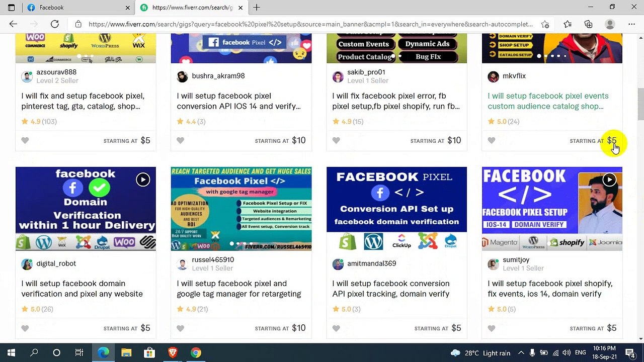Open the google tag manager retargeting gig title
This screenshot has width=644, height=362.
[x=239, y=289]
